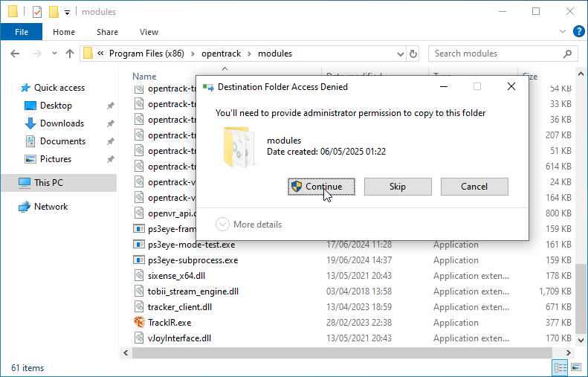
Task: Open the File menu tab
Action: 22,32
